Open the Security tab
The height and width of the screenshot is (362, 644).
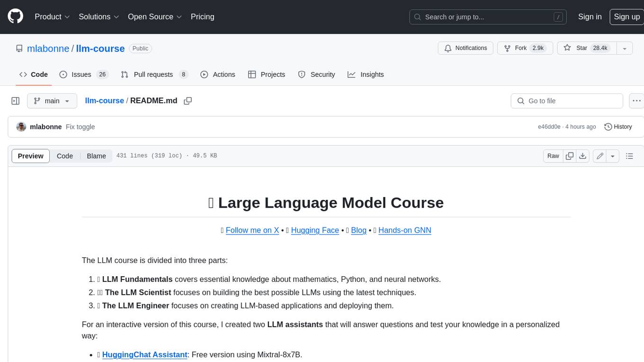click(x=316, y=74)
